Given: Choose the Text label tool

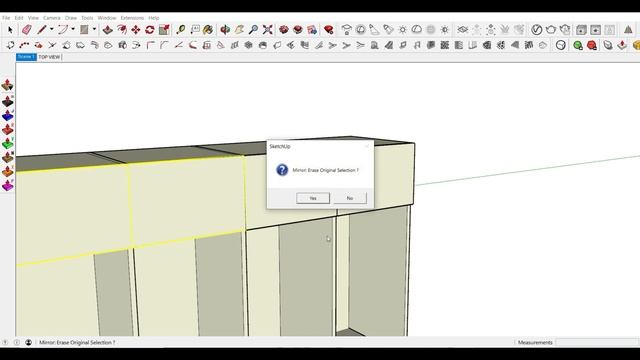Looking at the screenshot, I should click(195, 29).
